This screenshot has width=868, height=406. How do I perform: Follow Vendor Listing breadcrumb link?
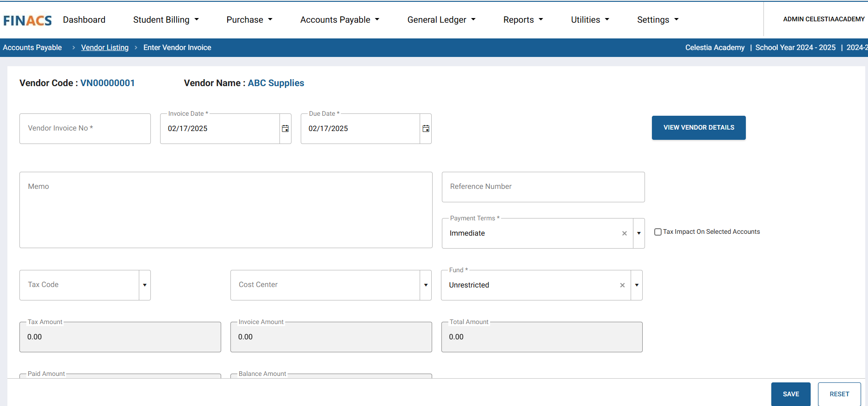pos(105,48)
